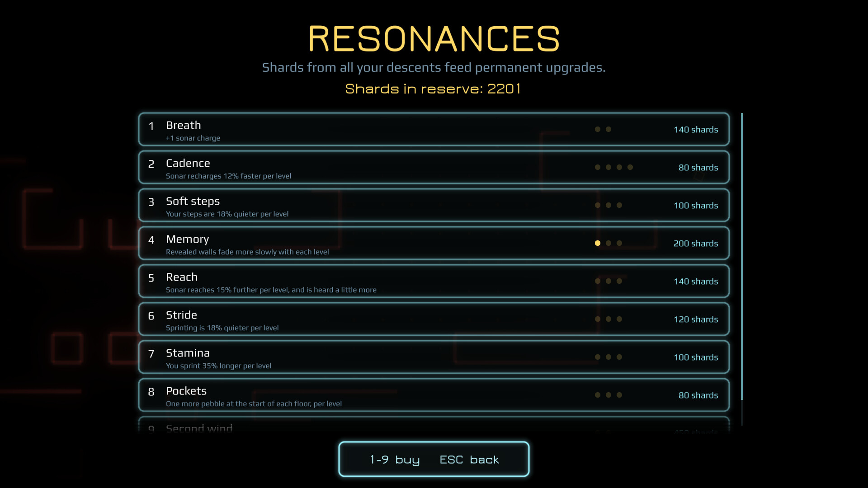Click the third level dot on Pockets
This screenshot has height=488, width=868.
click(619, 395)
